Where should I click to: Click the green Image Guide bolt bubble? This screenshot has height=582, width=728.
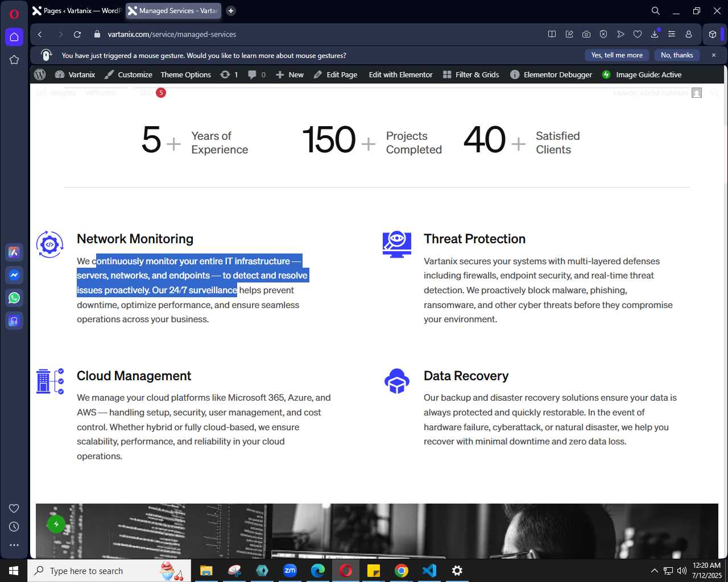point(56,524)
